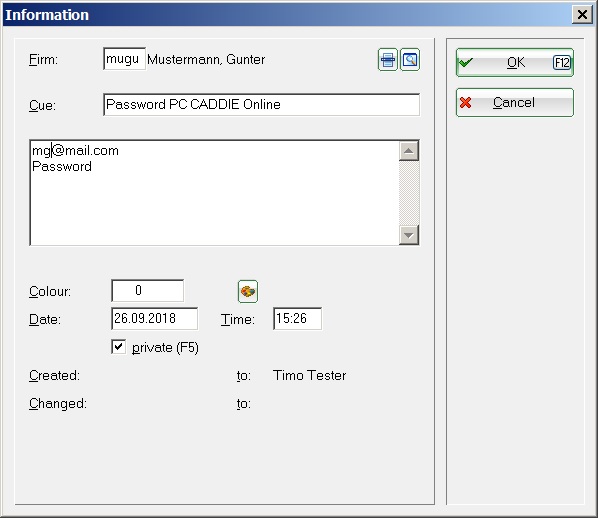This screenshot has height=518, width=598.
Task: Click the Firm code field containing mugu
Action: click(124, 59)
